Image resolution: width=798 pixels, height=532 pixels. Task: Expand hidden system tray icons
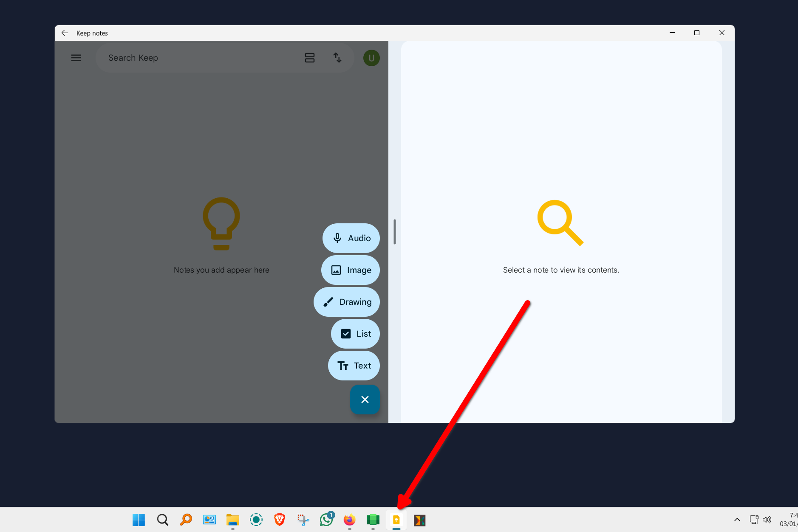pyautogui.click(x=738, y=520)
